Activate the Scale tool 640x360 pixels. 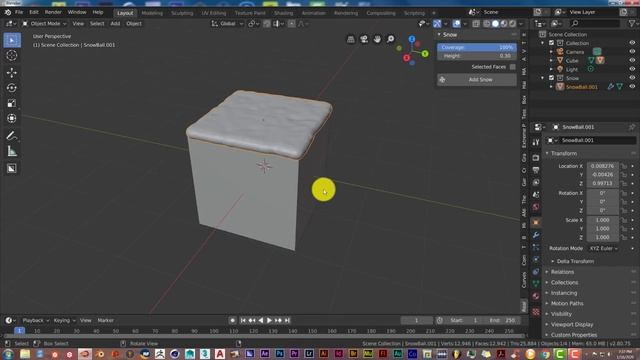[x=12, y=103]
